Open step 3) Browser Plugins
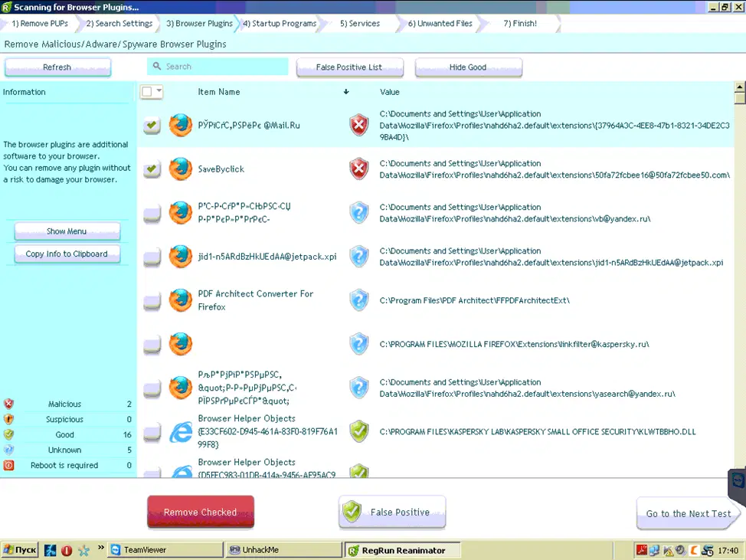Image resolution: width=746 pixels, height=560 pixels. point(199,23)
